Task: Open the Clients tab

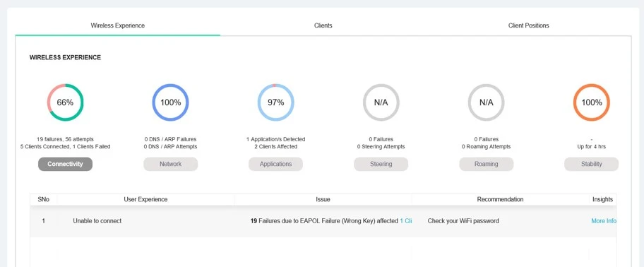Action: (323, 25)
